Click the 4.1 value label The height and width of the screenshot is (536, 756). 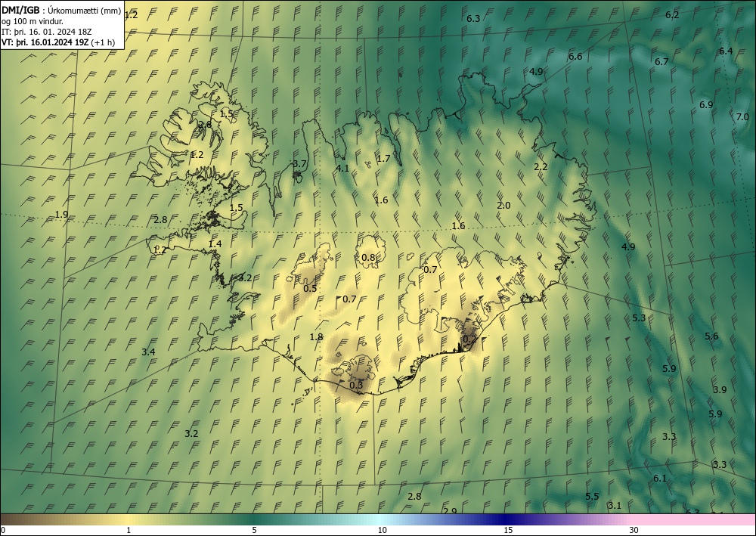[342, 169]
